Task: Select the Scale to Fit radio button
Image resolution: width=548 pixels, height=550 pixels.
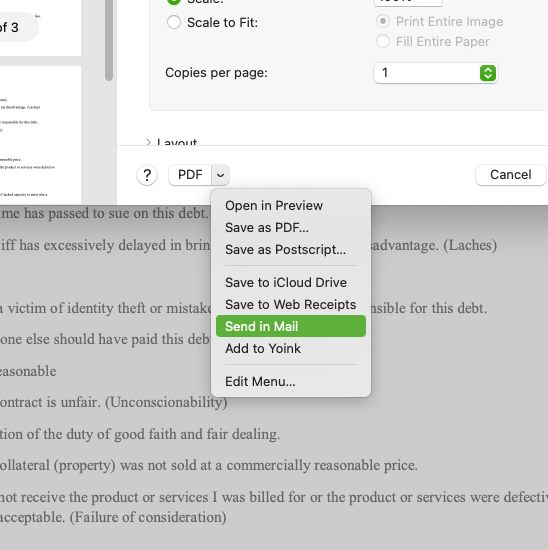Action: pos(174,22)
